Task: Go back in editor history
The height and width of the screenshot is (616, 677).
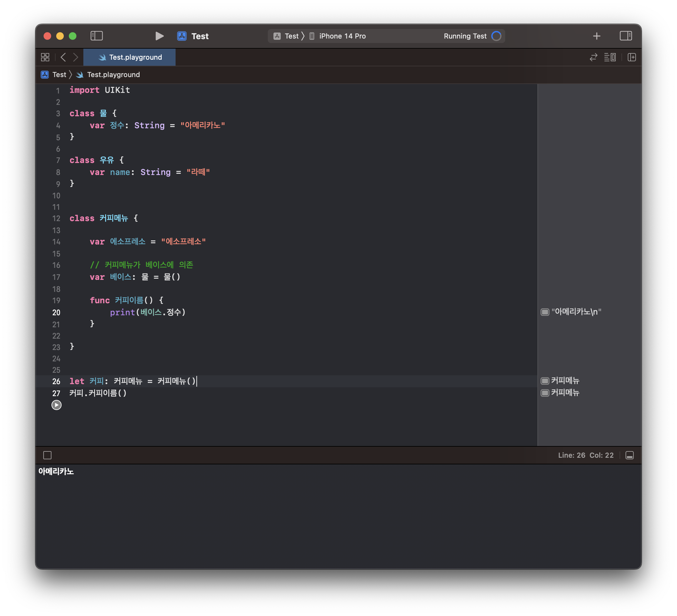Action: (63, 57)
